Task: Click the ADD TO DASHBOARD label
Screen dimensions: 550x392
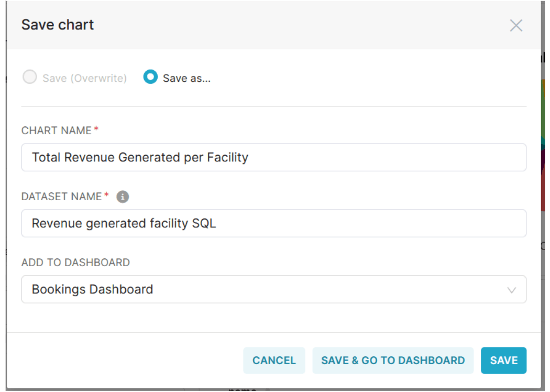Action: 75,263
